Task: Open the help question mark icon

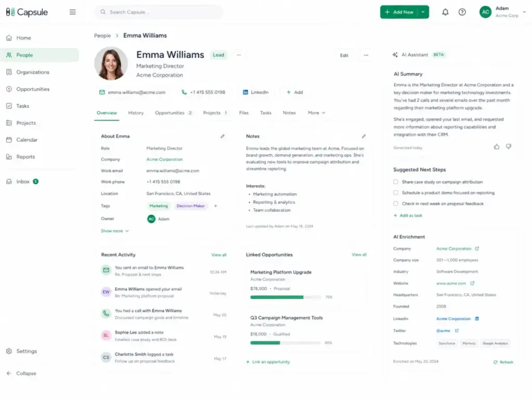Action: tap(462, 12)
